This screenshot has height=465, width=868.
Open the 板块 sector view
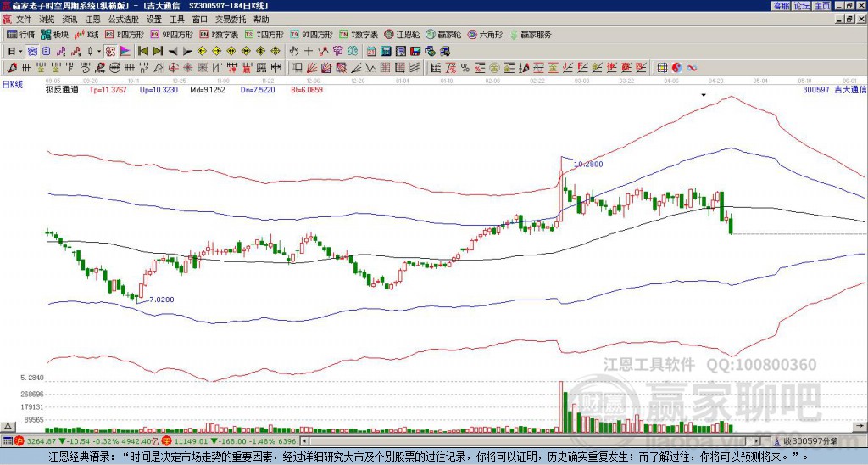click(54, 34)
